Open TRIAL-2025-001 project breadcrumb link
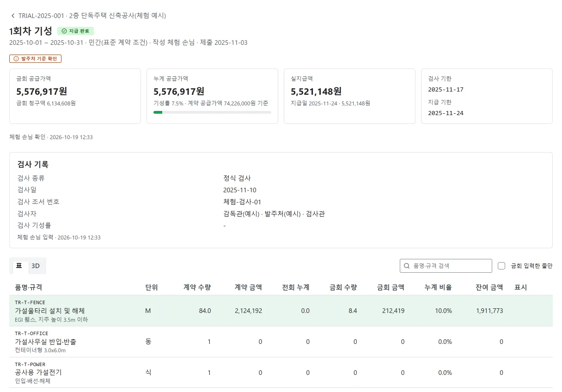This screenshot has height=392, width=562. [x=92, y=16]
